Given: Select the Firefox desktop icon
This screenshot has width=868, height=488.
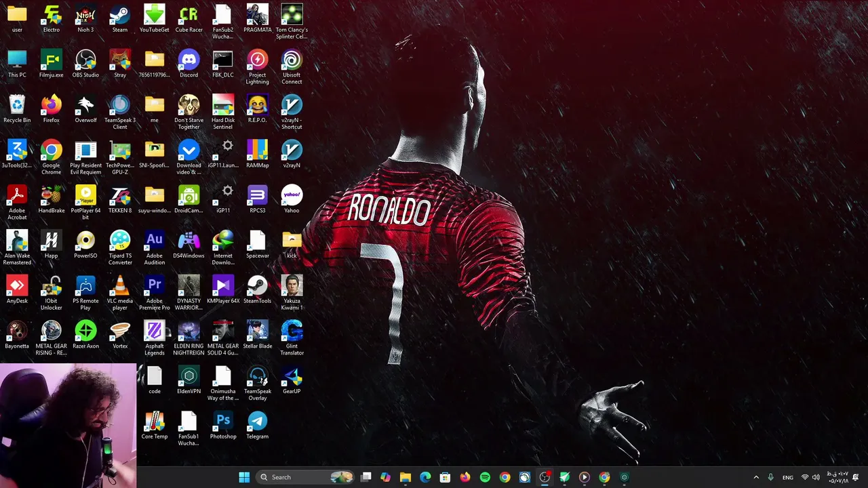Looking at the screenshot, I should point(51,109).
